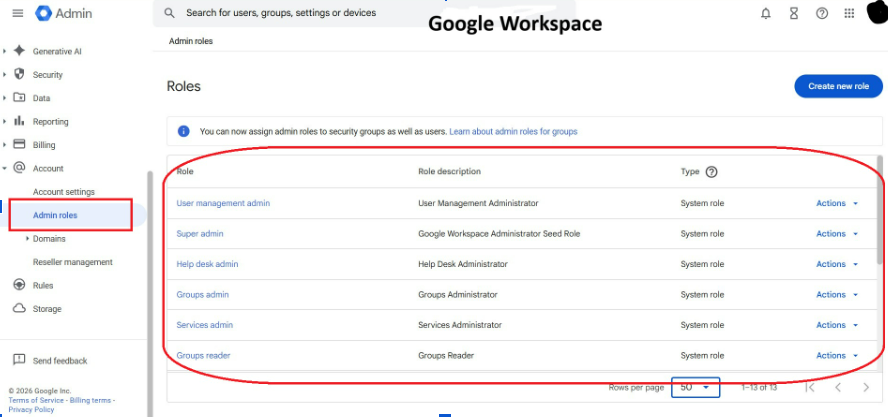The width and height of the screenshot is (888, 417).
Task: Go to next page arrow
Action: coord(865,388)
